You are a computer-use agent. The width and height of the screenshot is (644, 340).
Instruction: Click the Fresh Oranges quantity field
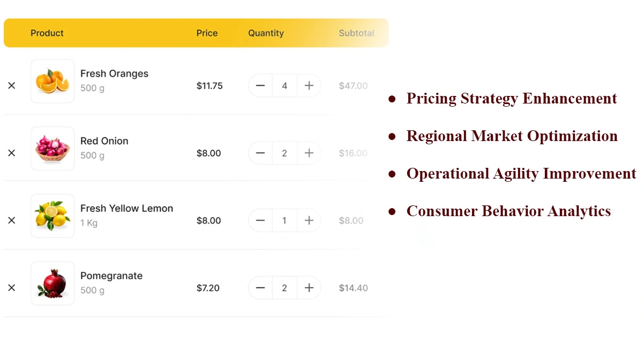point(284,86)
